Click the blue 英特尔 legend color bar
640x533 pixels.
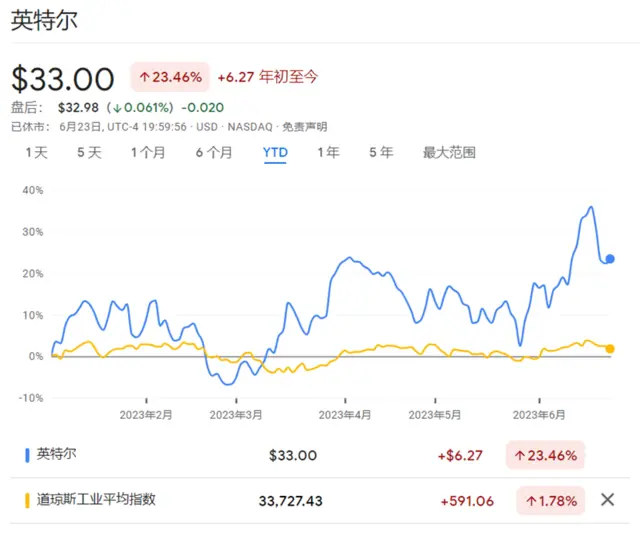[x=27, y=455]
